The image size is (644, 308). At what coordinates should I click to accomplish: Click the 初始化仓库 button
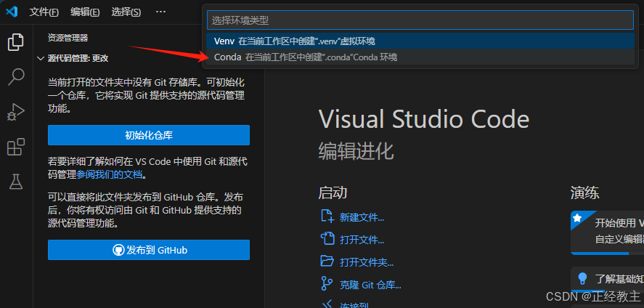149,135
